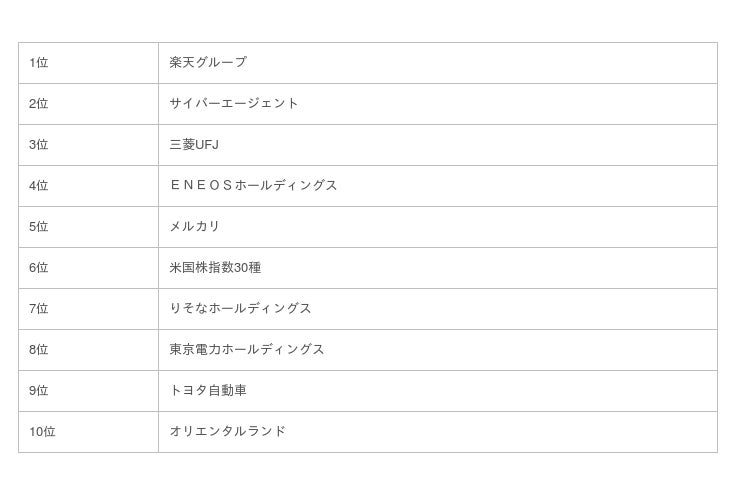Click the 三菱UFJ row text

click(x=194, y=144)
